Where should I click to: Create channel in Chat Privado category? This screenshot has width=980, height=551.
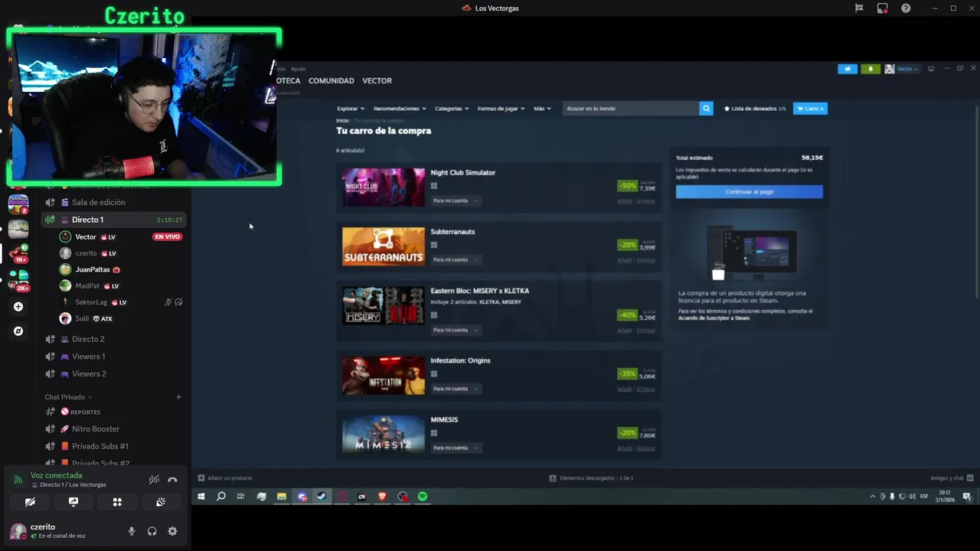(x=178, y=397)
